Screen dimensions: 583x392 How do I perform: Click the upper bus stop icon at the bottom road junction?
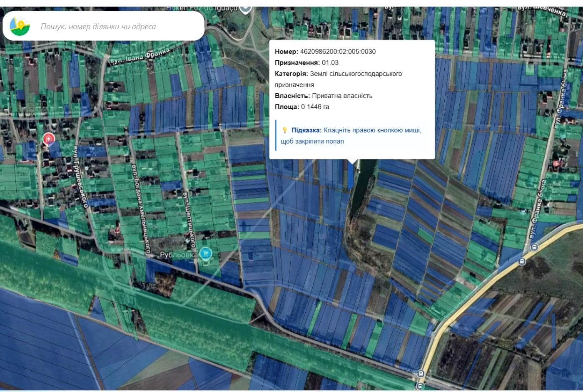421,373
